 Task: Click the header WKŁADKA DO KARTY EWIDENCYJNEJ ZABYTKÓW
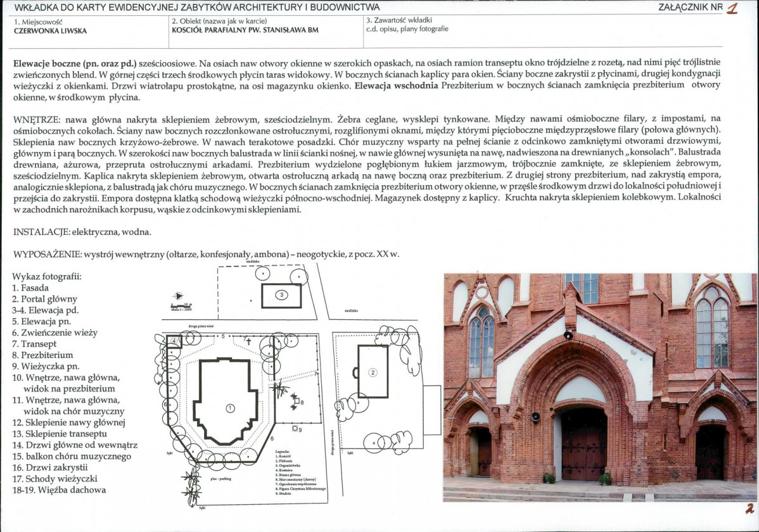197,7
